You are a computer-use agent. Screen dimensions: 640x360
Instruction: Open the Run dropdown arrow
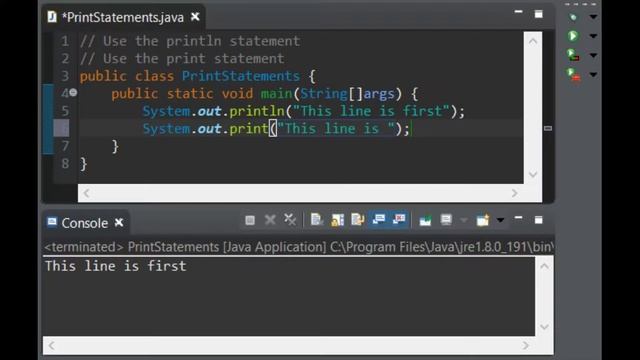tap(593, 36)
